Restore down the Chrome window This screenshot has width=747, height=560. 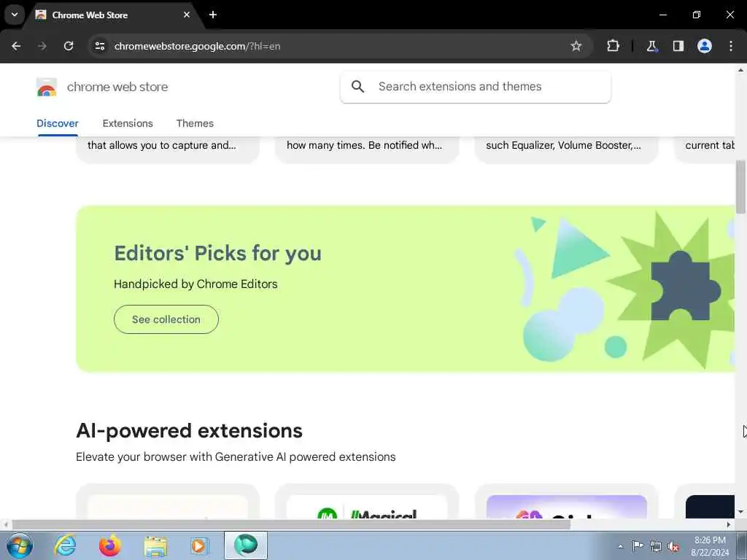697,15
